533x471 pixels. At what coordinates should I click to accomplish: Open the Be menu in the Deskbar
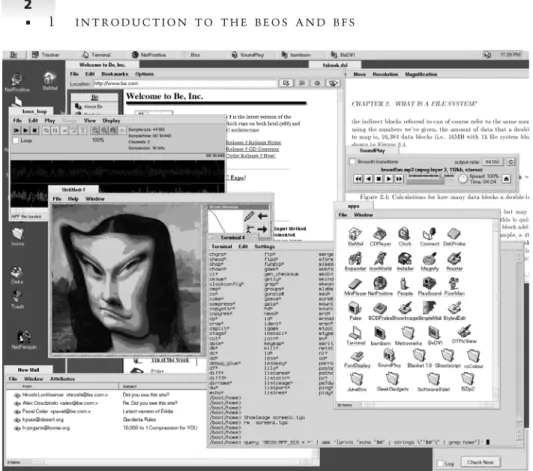14,54
